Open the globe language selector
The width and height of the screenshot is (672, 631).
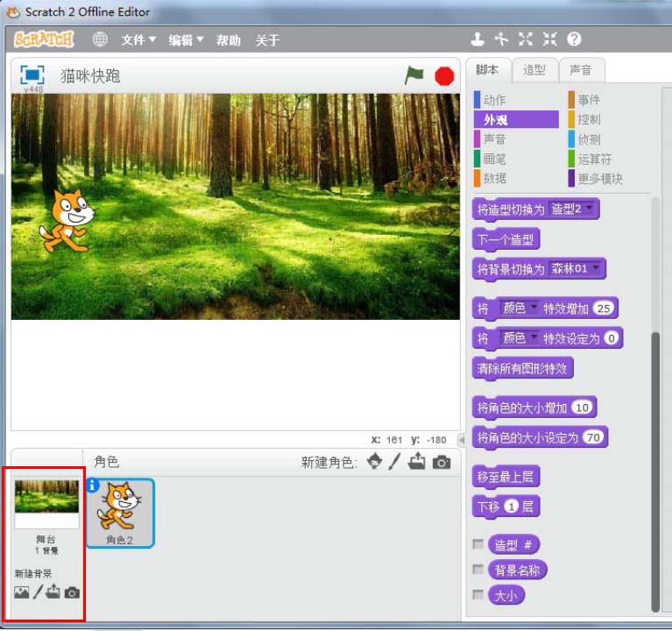point(101,39)
